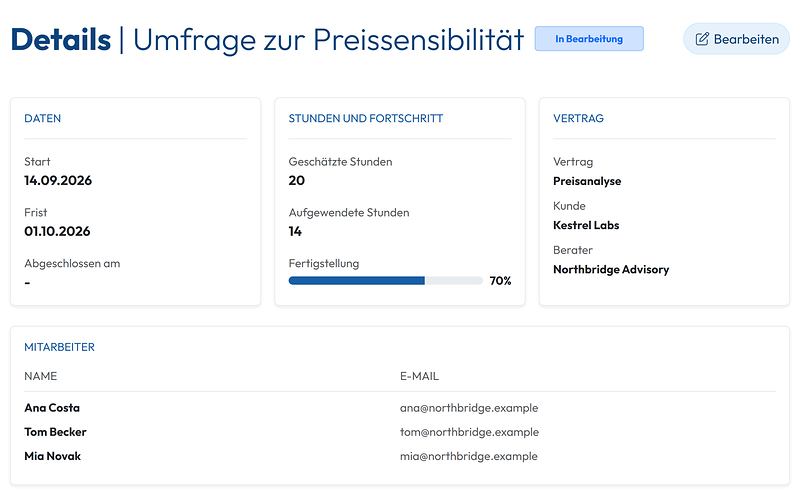
Task: Click the Berater label
Action: coord(573,250)
